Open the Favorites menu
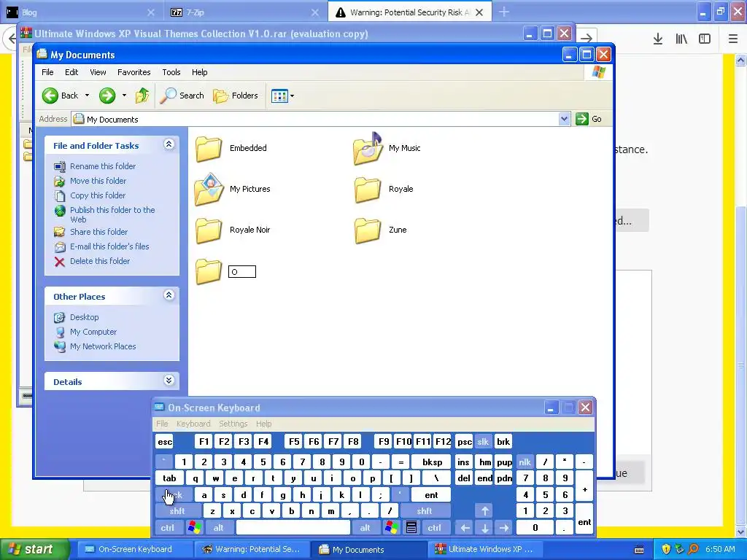The height and width of the screenshot is (560, 747). pos(134,72)
